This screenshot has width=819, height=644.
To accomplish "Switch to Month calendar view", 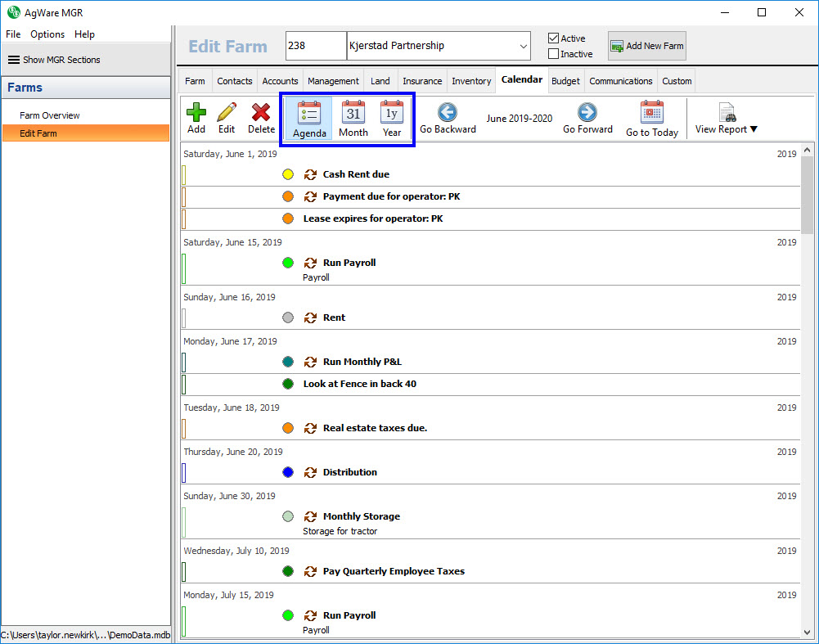I will pos(353,113).
